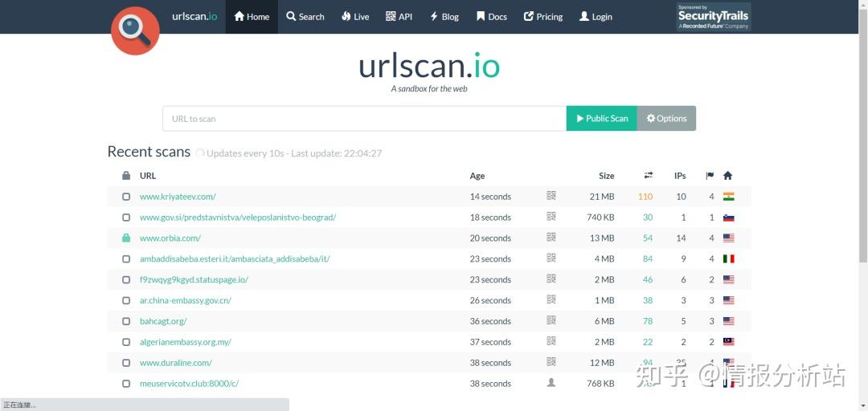Click the urlscan.io magnifier logo
Screen dimensions: 868x411
135,31
